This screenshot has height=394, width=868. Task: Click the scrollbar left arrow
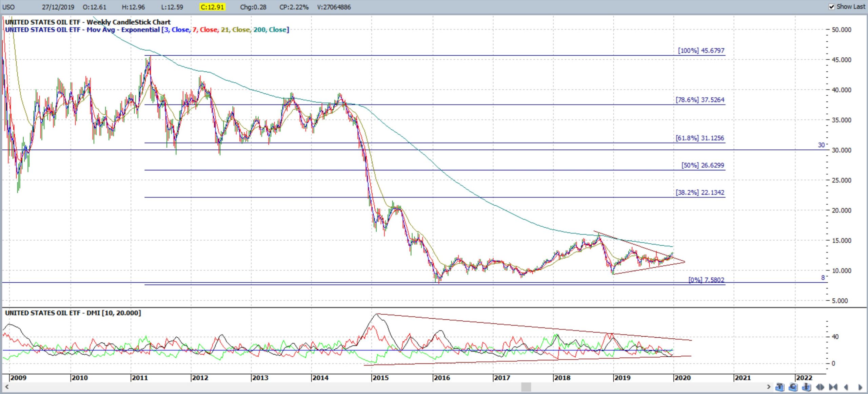(6, 387)
